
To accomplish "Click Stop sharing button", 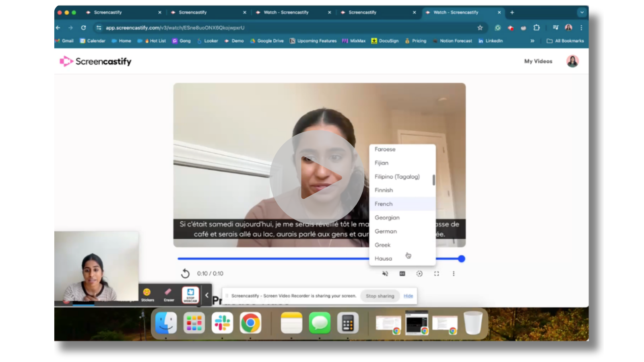I will [x=380, y=296].
